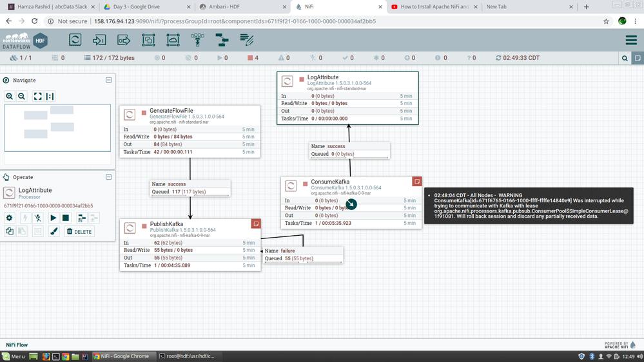This screenshot has height=362, width=644.
Task: Click the zoom in magnifier in Navigate
Action: tap(10, 96)
